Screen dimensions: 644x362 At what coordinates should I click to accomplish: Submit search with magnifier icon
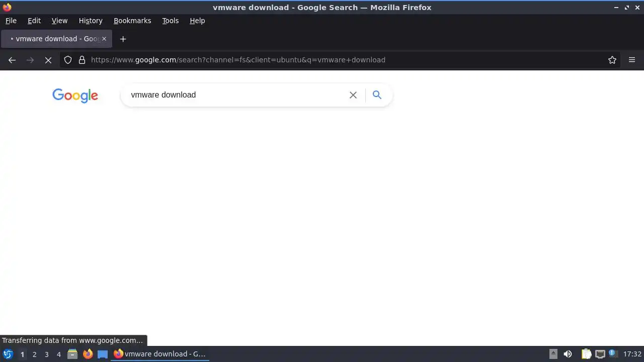click(x=377, y=95)
